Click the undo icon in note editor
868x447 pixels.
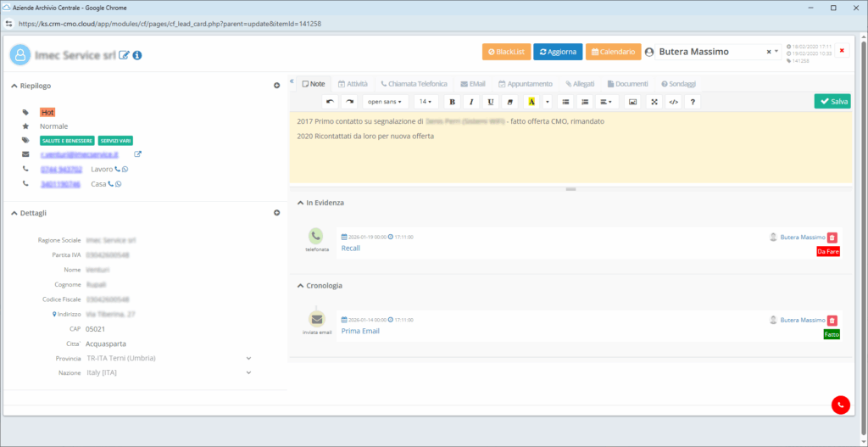(331, 102)
